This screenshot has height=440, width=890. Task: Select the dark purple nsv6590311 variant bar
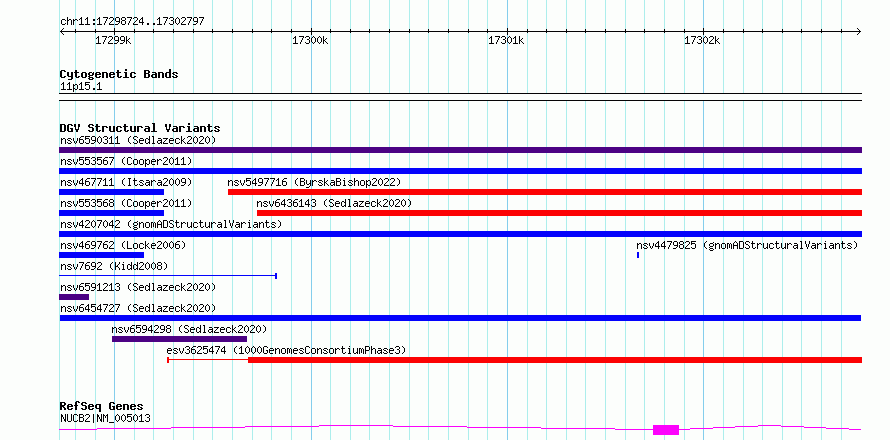tap(460, 150)
